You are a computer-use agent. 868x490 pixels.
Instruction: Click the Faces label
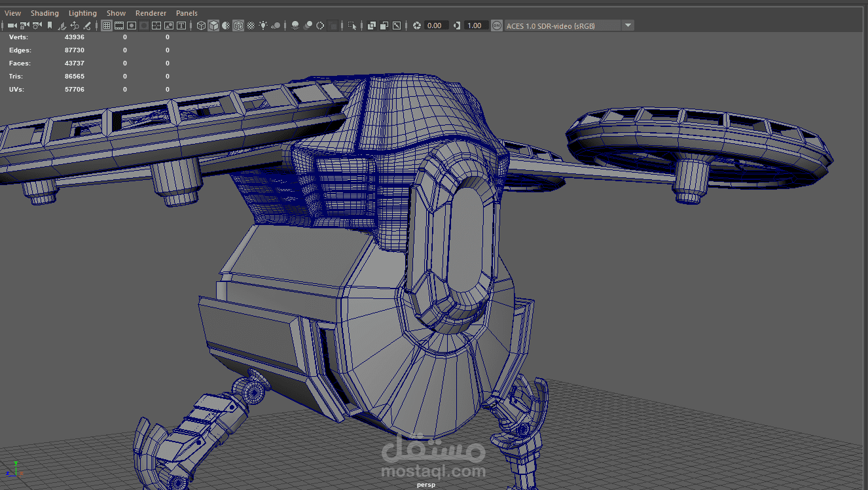click(20, 63)
